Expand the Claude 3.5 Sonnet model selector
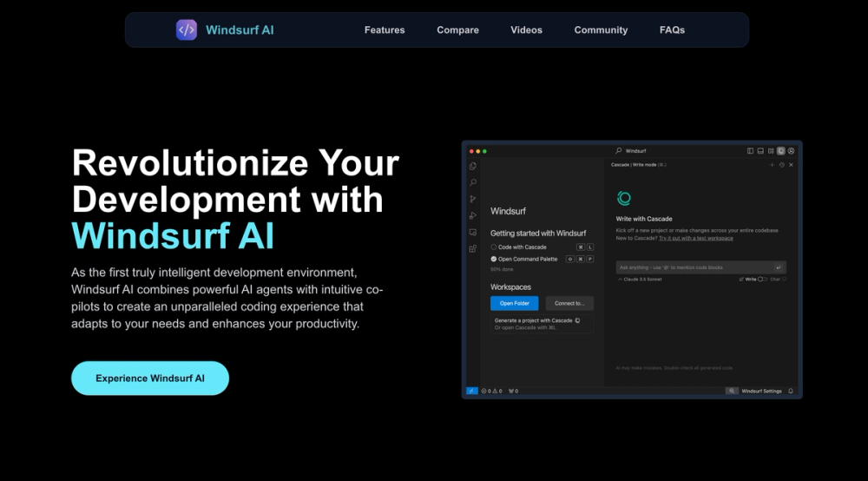This screenshot has width=868, height=481. (640, 280)
